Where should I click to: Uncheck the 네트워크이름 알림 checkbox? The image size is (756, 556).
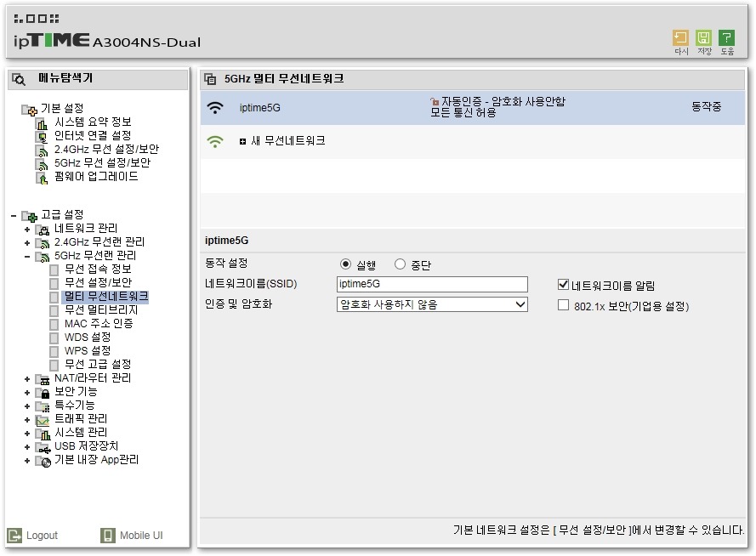563,285
